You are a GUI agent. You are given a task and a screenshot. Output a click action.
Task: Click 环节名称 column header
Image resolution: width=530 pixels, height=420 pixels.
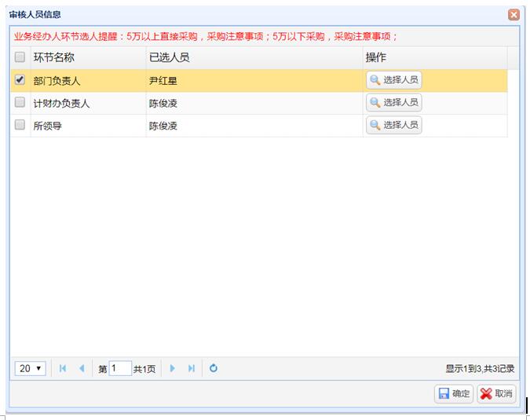[x=53, y=57]
